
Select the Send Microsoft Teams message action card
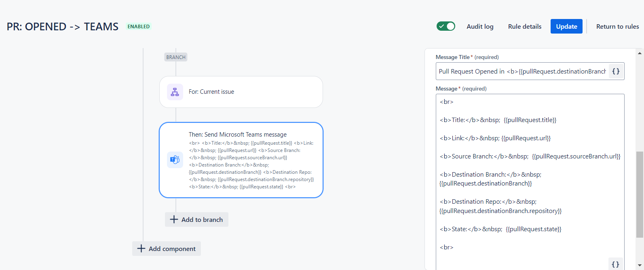pyautogui.click(x=241, y=160)
